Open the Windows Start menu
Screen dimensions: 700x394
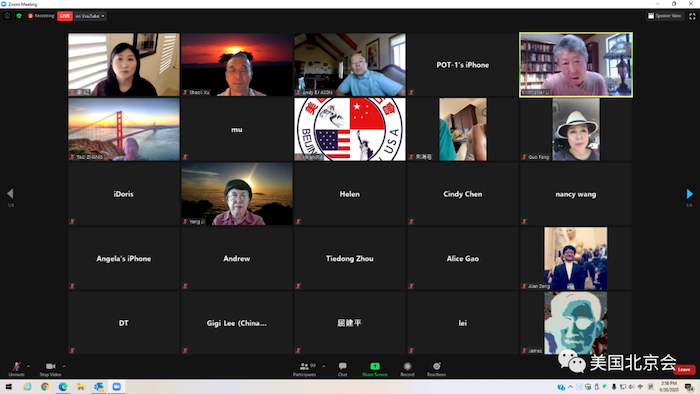click(8, 386)
